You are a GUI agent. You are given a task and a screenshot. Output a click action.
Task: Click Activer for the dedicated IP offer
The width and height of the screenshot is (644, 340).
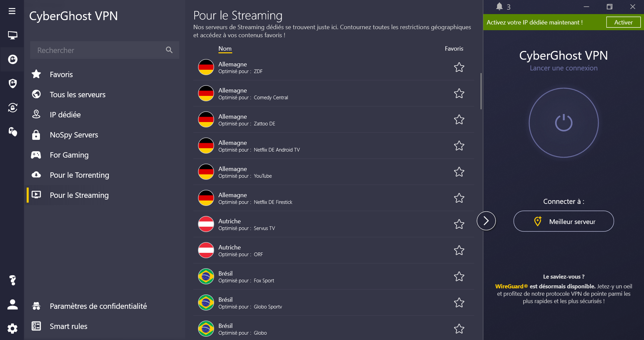pos(623,22)
